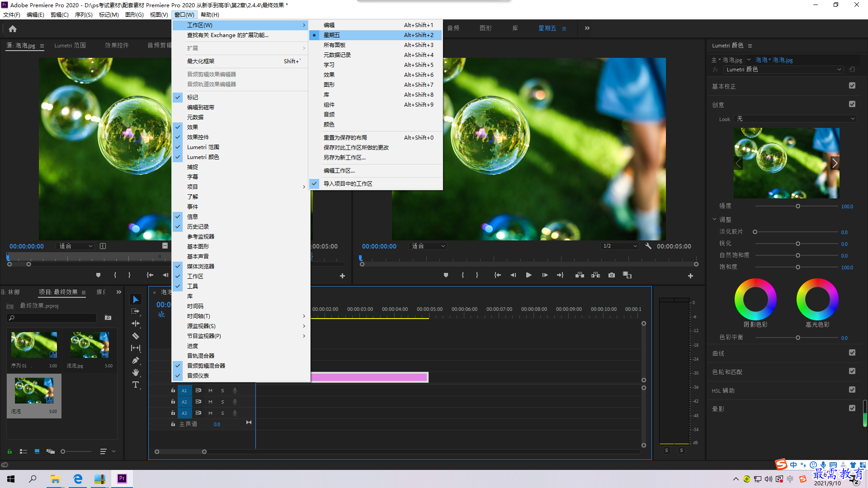
Task: Open playback resolution 1/2 dropdown
Action: 620,246
